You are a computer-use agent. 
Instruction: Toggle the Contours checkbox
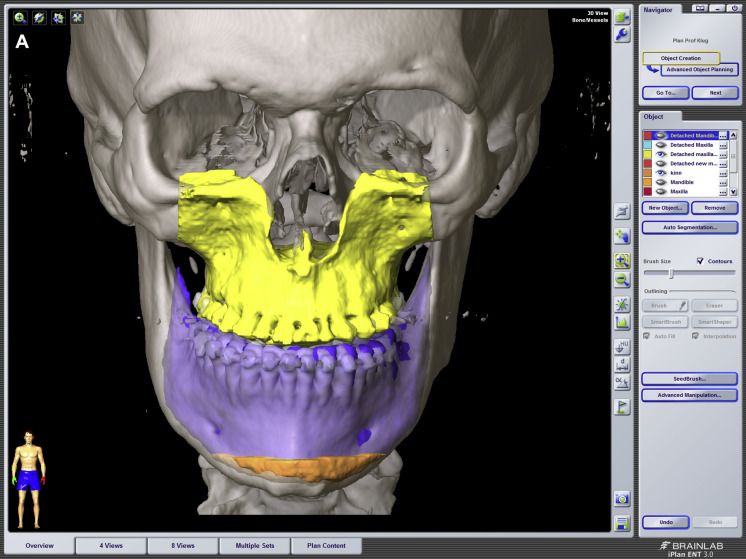tap(700, 261)
